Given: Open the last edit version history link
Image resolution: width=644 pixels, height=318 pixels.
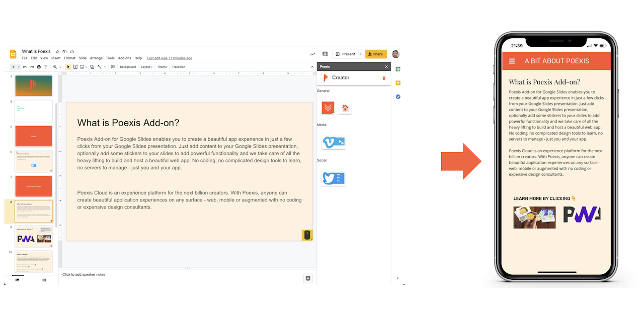Looking at the screenshot, I should coord(170,58).
